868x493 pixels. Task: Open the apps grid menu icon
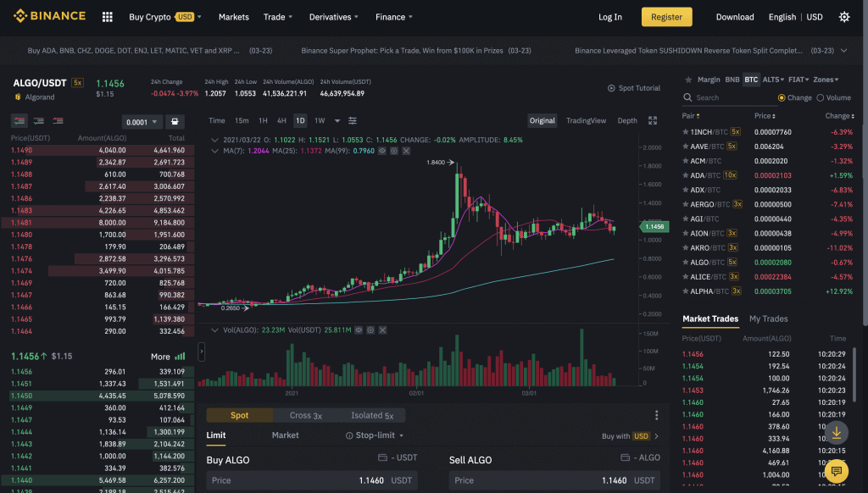pyautogui.click(x=107, y=17)
